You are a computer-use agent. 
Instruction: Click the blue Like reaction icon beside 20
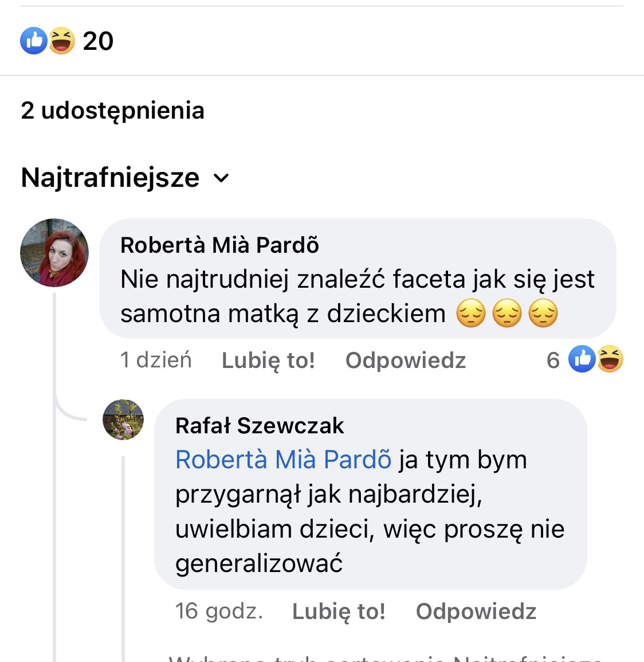point(33,41)
